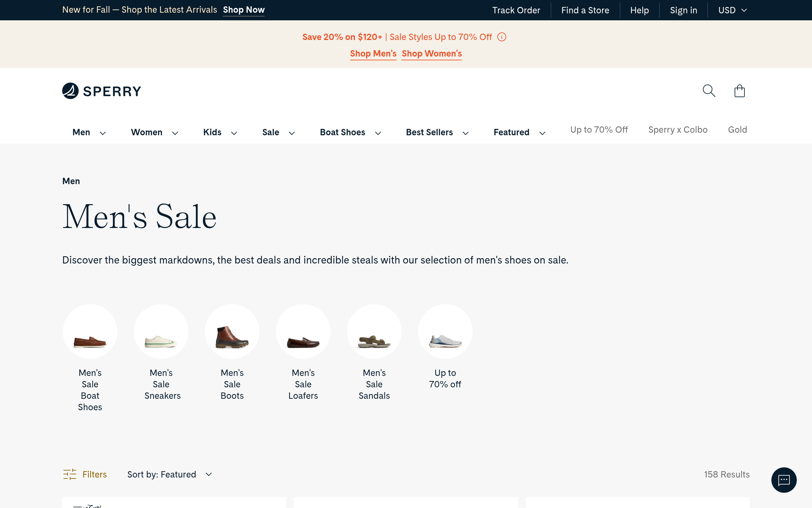812x508 pixels.
Task: Open the Featured navigation menu
Action: point(511,132)
